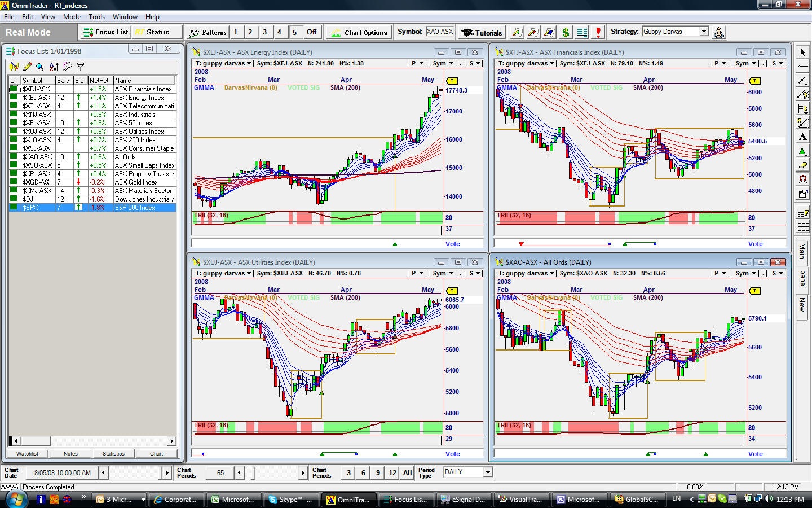Click the Chart Date slider track
The height and width of the screenshot is (508, 812).
135,473
